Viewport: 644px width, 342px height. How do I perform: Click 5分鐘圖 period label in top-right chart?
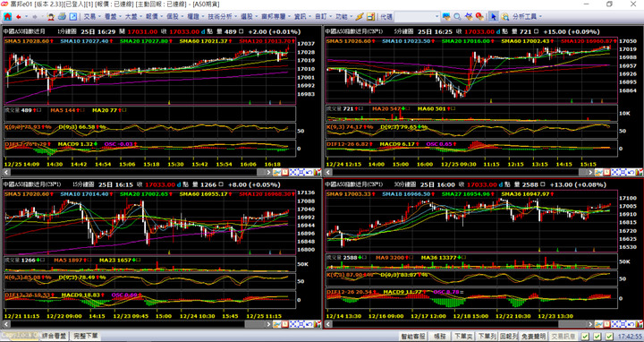pyautogui.click(x=403, y=31)
